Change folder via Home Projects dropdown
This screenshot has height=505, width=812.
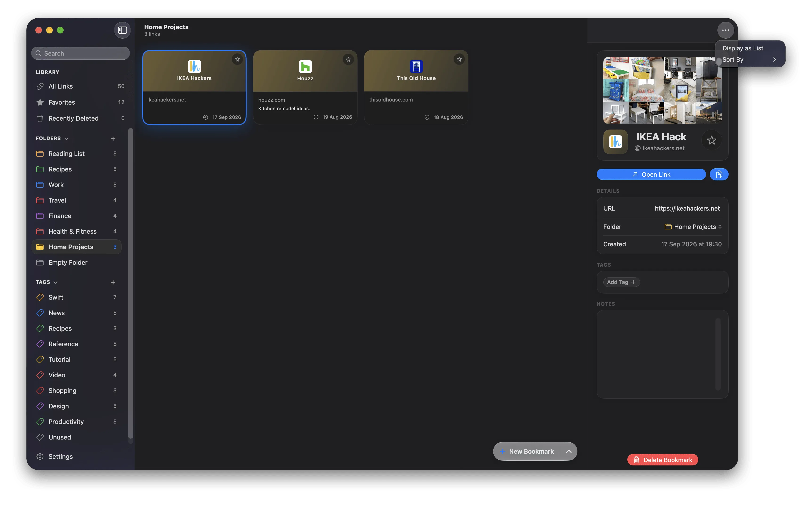[693, 226]
